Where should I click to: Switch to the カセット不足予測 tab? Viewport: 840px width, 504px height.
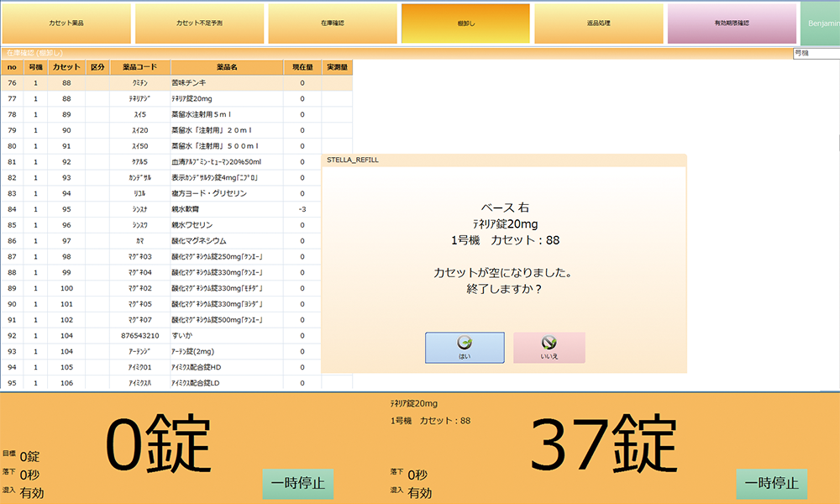pyautogui.click(x=200, y=24)
